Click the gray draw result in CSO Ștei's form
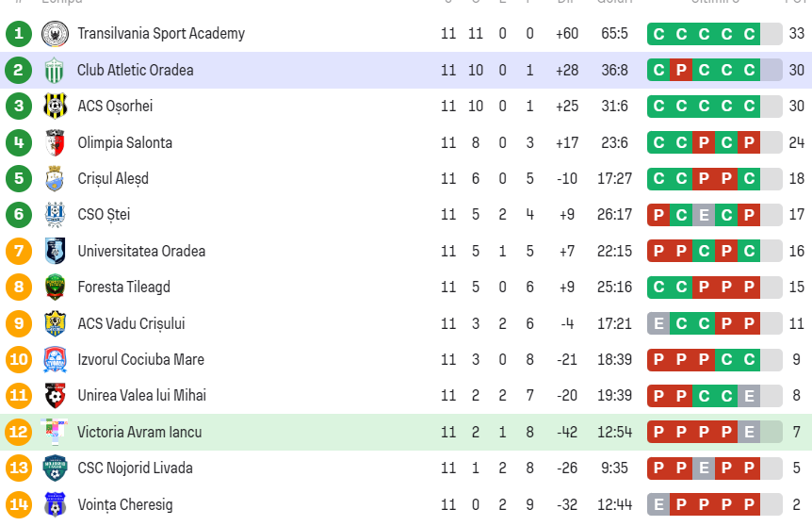 point(704,215)
